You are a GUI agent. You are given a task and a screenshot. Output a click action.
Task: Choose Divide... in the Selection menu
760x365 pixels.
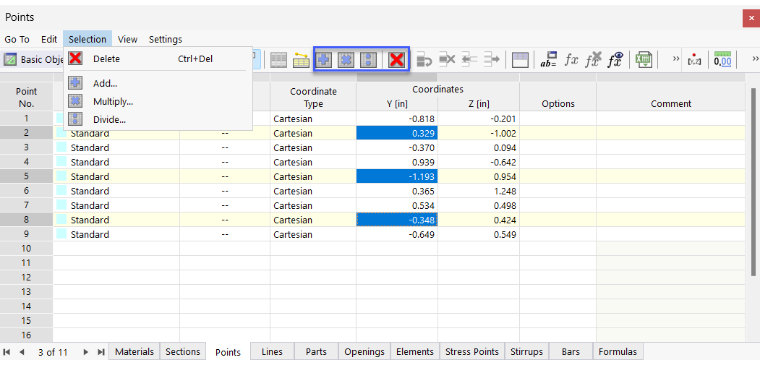point(158,119)
